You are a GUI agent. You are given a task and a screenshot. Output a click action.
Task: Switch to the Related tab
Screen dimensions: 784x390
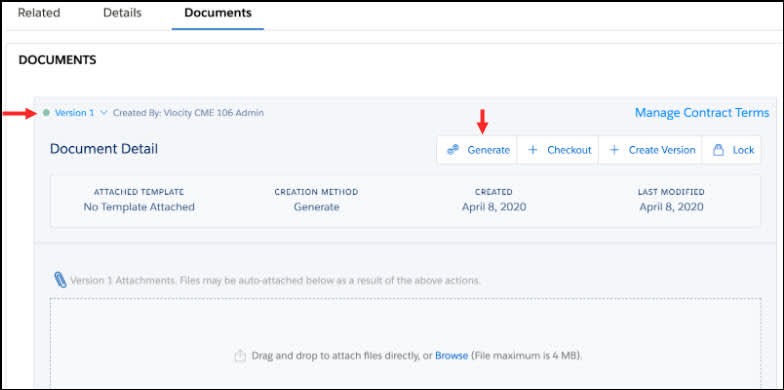pyautogui.click(x=39, y=12)
